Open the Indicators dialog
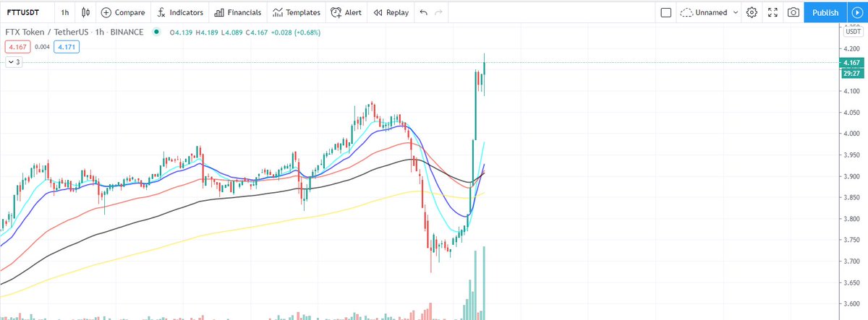 (179, 12)
